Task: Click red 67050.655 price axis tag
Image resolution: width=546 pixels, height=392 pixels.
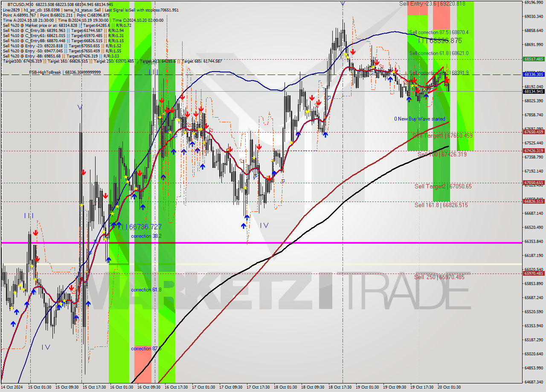Action: point(534,183)
